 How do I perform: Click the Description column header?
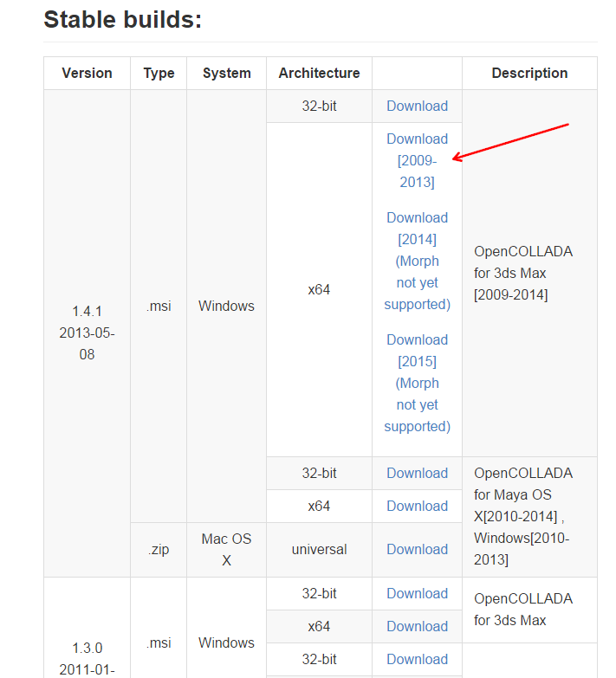click(529, 74)
